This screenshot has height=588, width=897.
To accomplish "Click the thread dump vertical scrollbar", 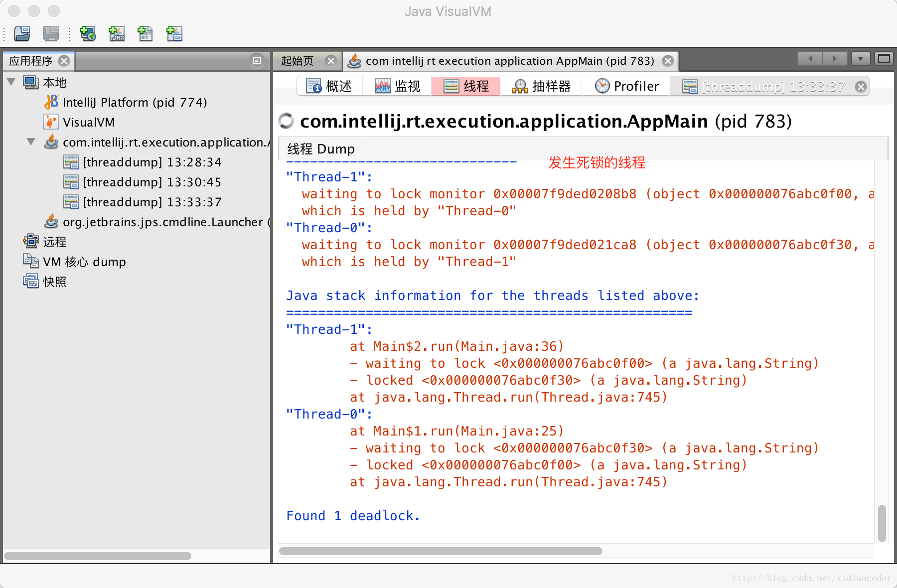I will pos(882,523).
